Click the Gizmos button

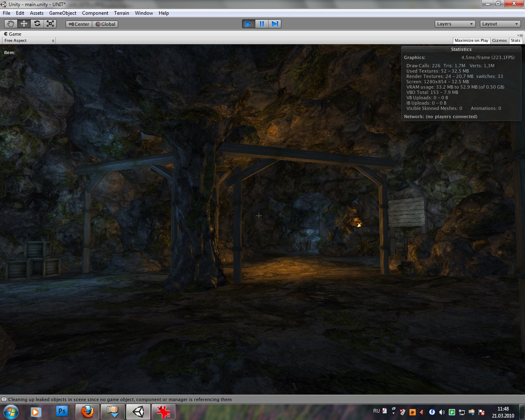point(499,41)
